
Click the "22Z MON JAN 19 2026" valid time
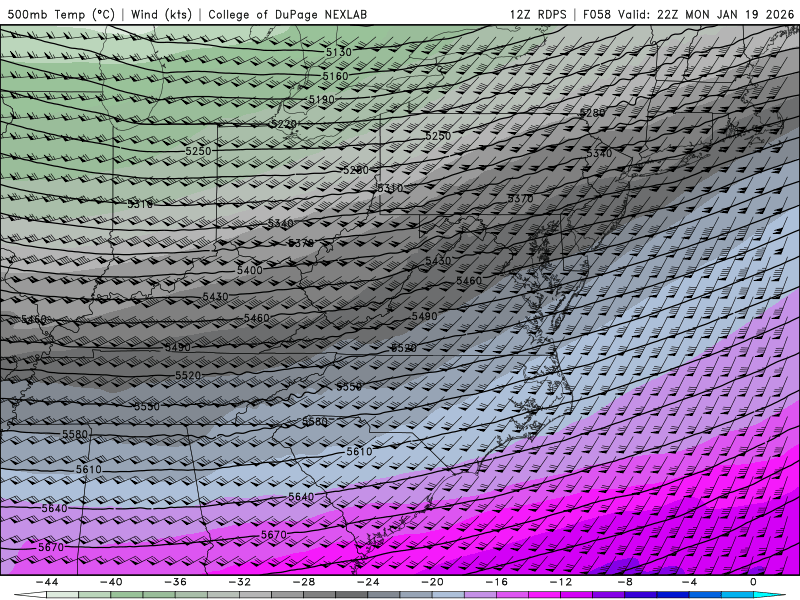click(726, 14)
